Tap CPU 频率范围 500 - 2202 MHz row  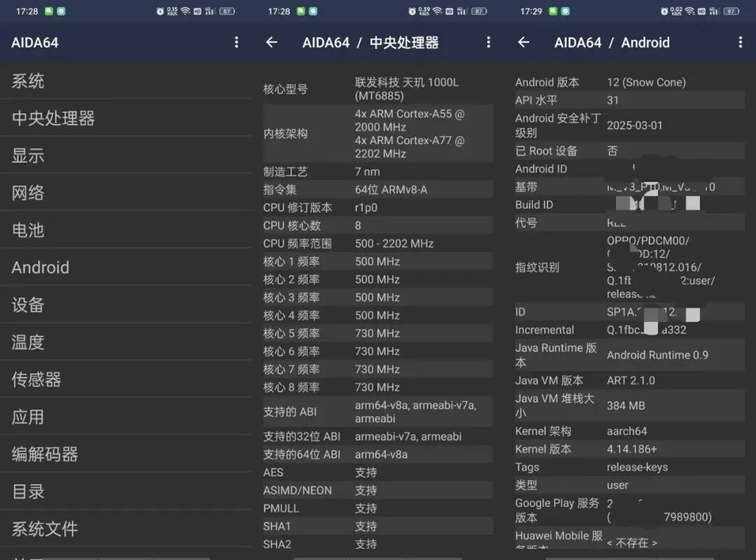pos(378,244)
